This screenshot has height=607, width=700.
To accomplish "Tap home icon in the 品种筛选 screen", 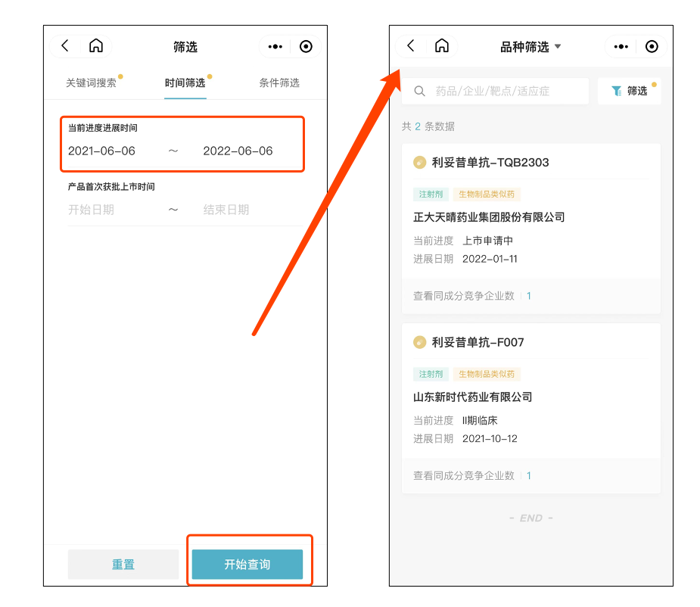I will click(442, 46).
